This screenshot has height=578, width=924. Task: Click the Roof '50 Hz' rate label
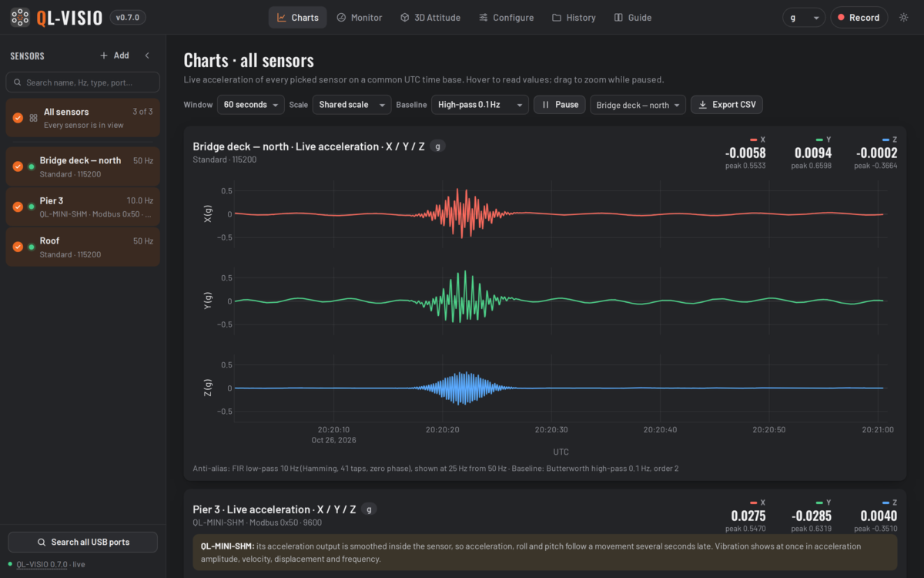[x=143, y=241]
